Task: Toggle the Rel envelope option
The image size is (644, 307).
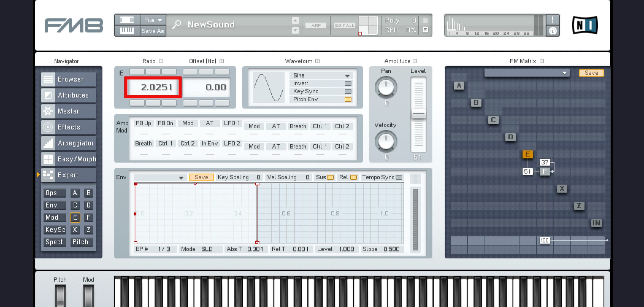Action: 353,177
